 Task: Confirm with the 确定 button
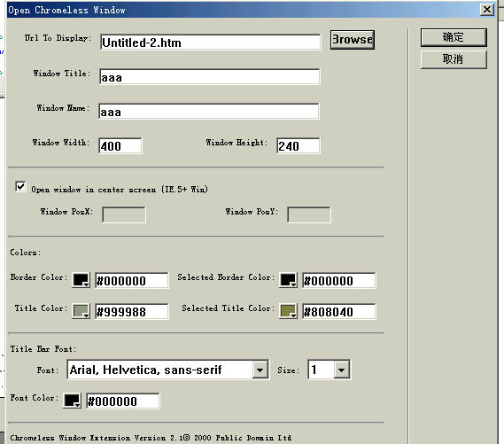pos(454,37)
